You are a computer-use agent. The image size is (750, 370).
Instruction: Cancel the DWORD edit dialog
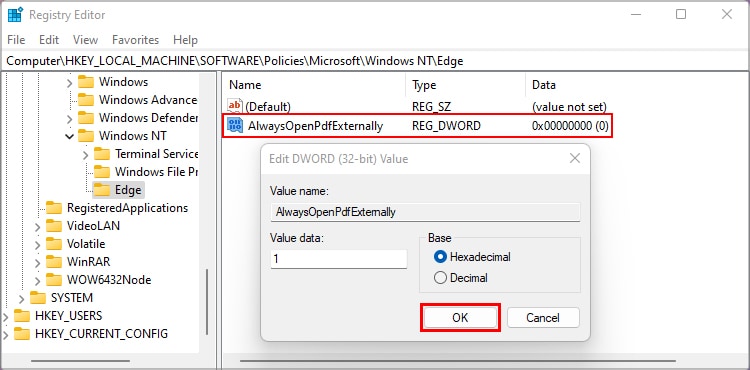point(543,318)
